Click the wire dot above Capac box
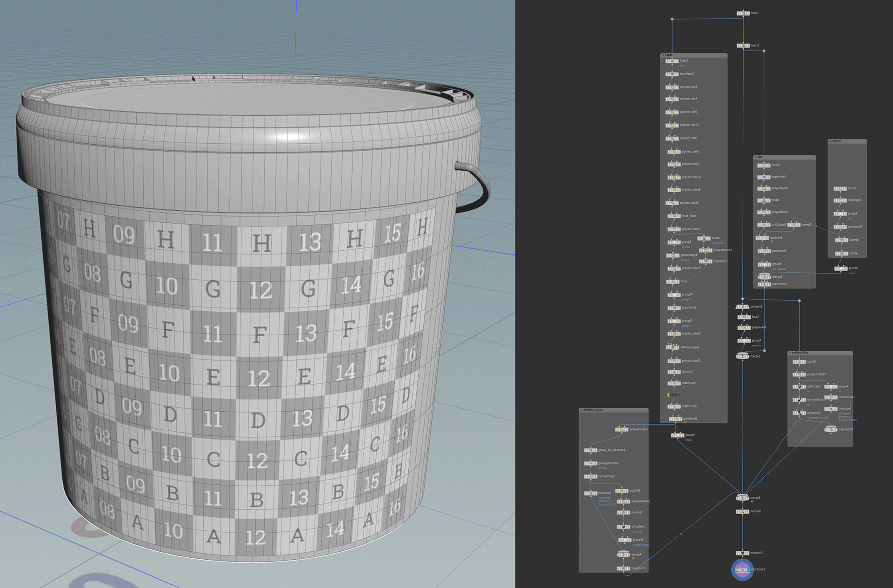The image size is (893, 588). pyautogui.click(x=672, y=19)
